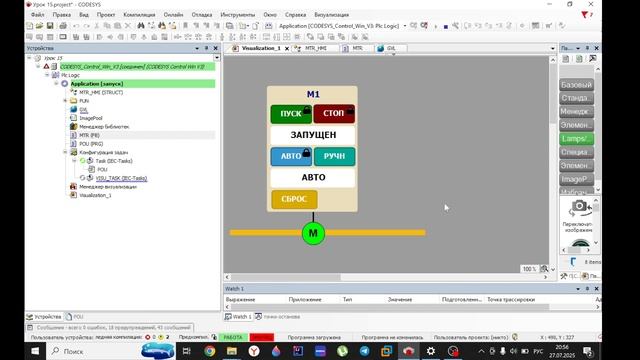The image size is (640, 360).
Task: Click the Windows Start button
Action: 35,351
